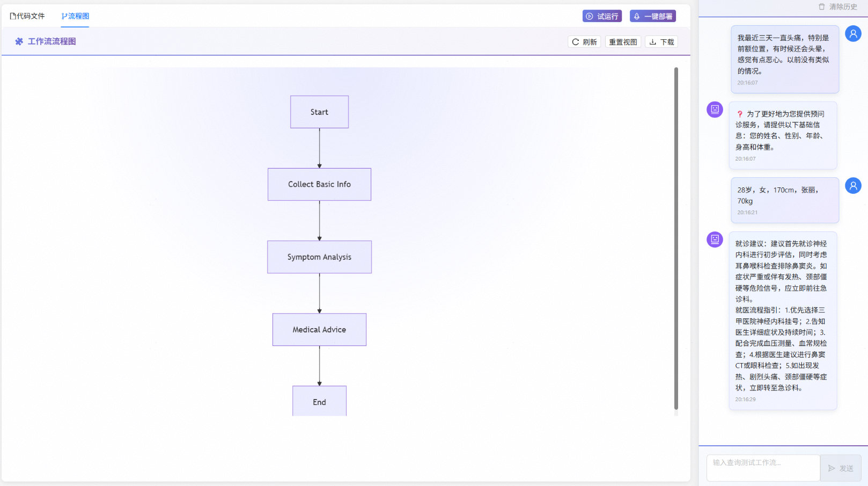The width and height of the screenshot is (868, 486).
Task: Download the flowchart via 下载
Action: coord(661,42)
